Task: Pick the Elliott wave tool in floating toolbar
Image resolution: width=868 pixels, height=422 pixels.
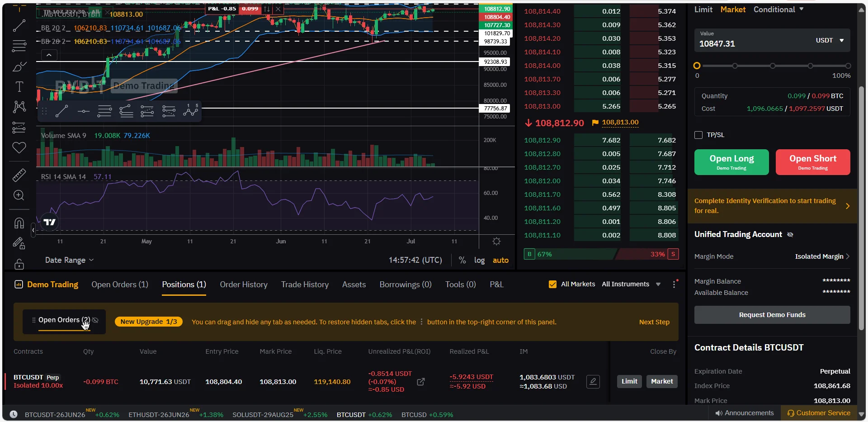Action: click(191, 110)
